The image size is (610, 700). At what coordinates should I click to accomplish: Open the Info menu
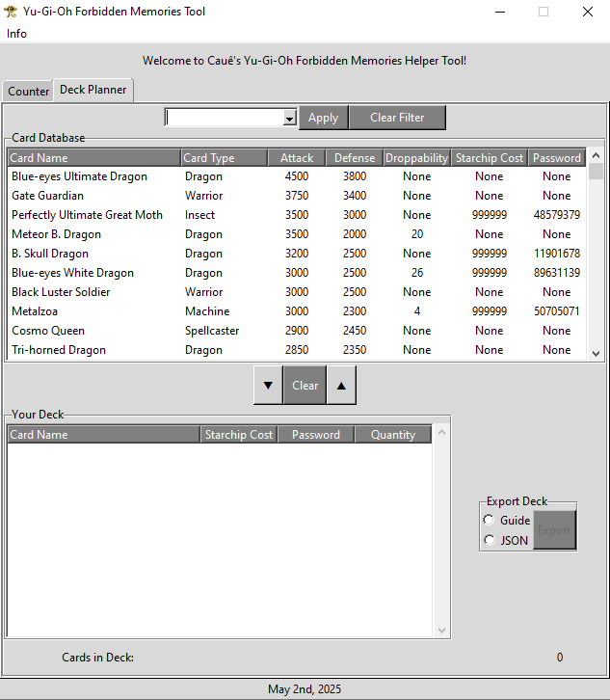pyautogui.click(x=16, y=34)
